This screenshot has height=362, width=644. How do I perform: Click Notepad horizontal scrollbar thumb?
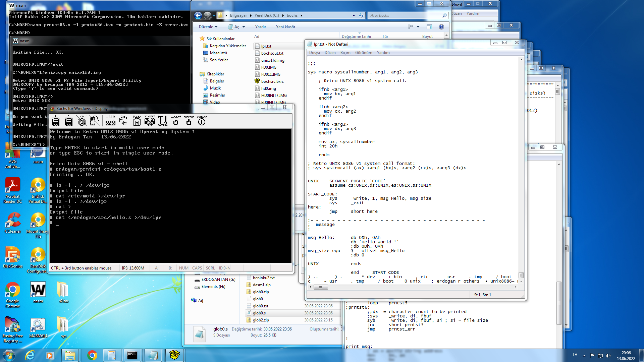[x=320, y=287]
